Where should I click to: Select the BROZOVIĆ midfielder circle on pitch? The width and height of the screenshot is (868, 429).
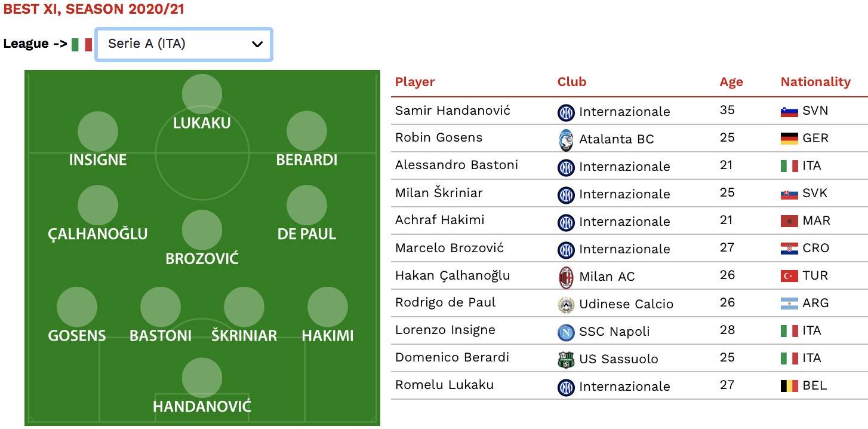point(202,230)
